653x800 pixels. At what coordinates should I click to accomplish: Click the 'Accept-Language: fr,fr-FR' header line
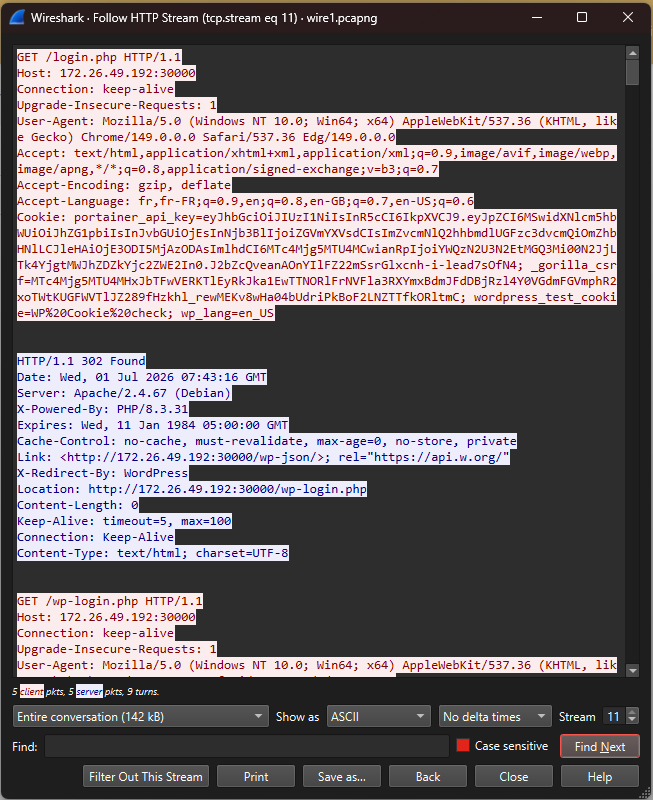(x=245, y=201)
